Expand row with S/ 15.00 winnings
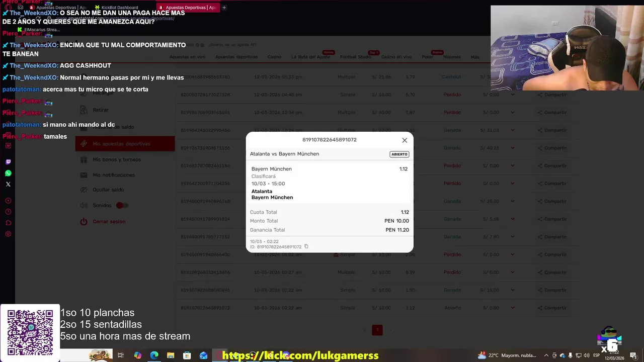 pos(513,290)
